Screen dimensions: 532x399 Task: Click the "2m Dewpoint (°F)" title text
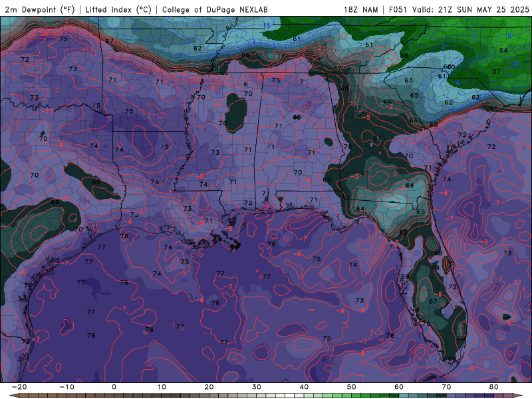coord(40,9)
